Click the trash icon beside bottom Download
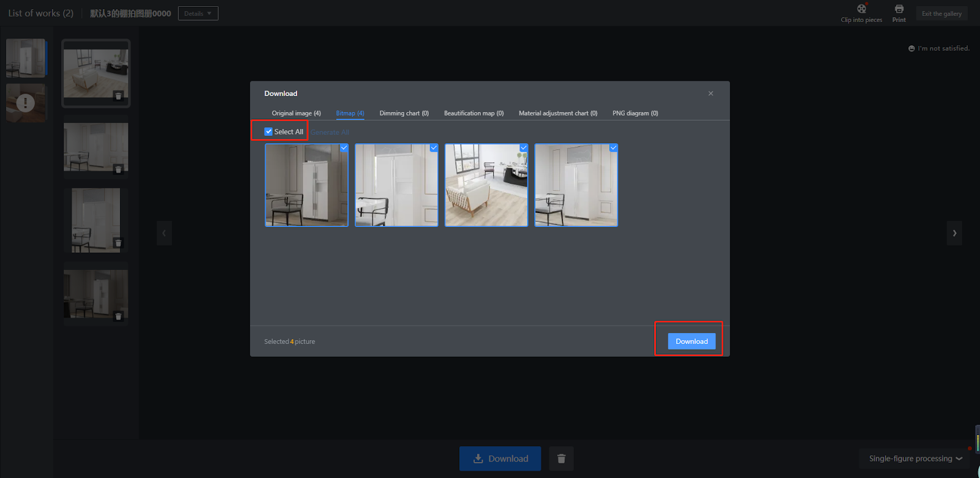 [x=561, y=458]
